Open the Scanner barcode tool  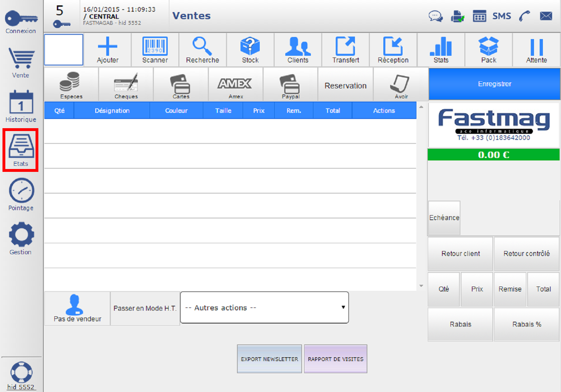pos(155,50)
